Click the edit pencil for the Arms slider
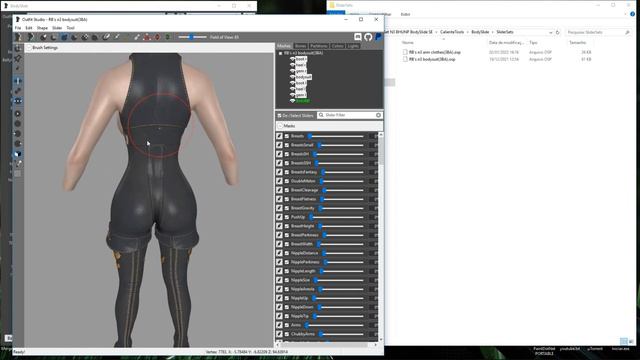The height and width of the screenshot is (360, 640). click(x=280, y=325)
